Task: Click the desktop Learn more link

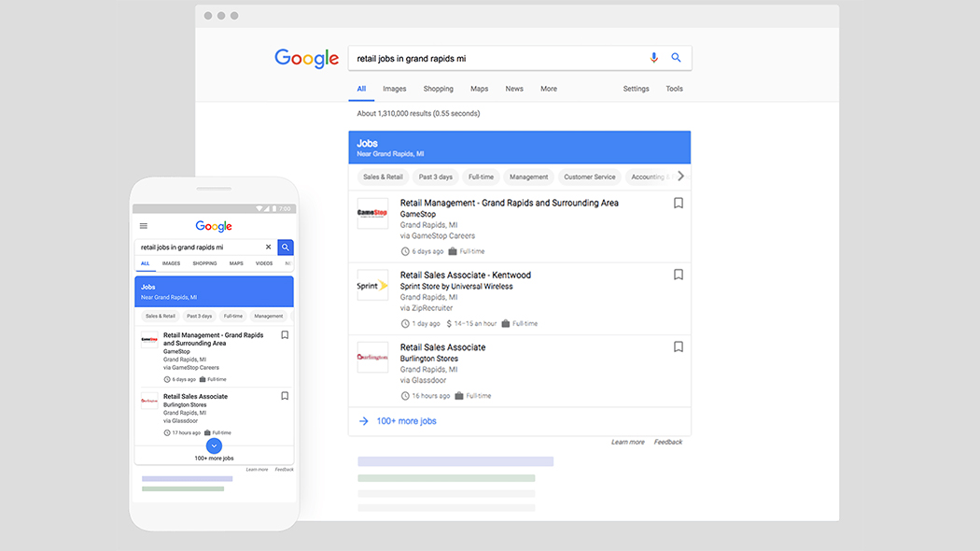Action: point(627,442)
